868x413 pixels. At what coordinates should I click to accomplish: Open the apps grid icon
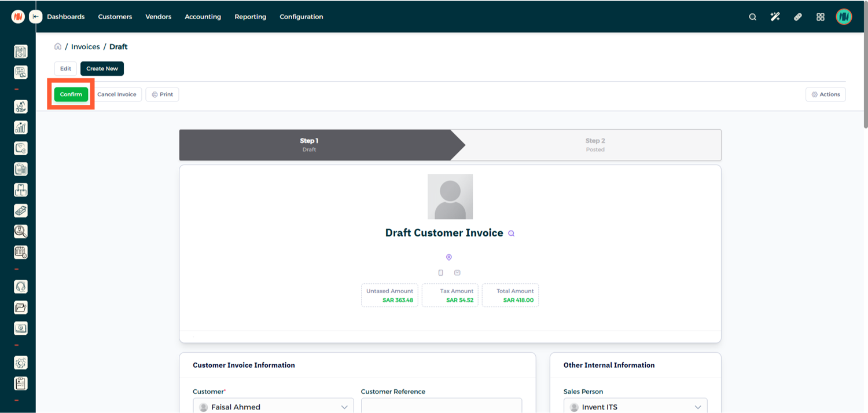click(820, 17)
